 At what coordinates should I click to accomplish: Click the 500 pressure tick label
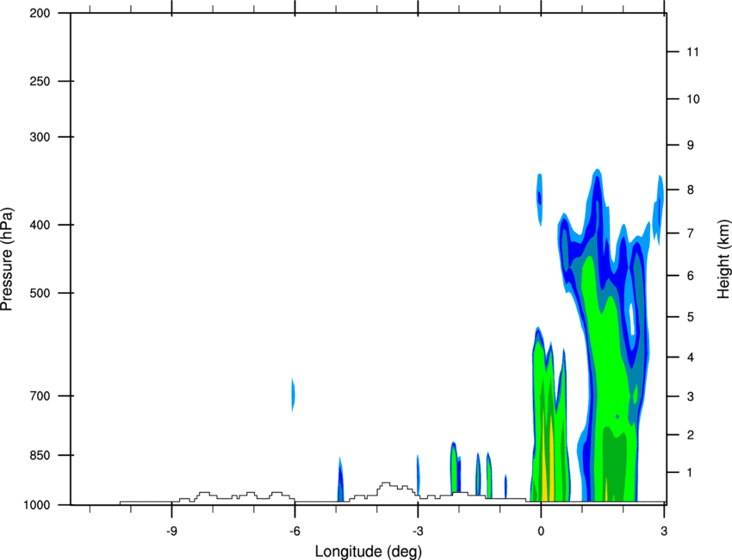pyautogui.click(x=40, y=293)
